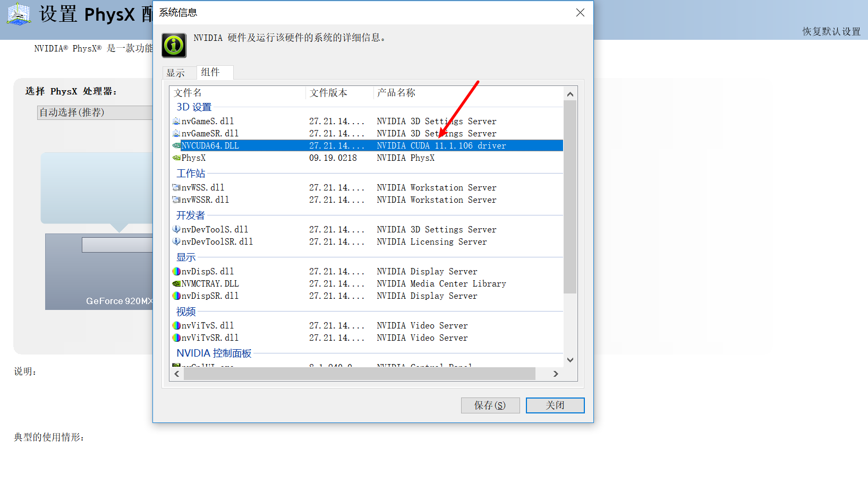The width and height of the screenshot is (868, 484).
Task: Click the PhysX row icon
Action: point(176,158)
